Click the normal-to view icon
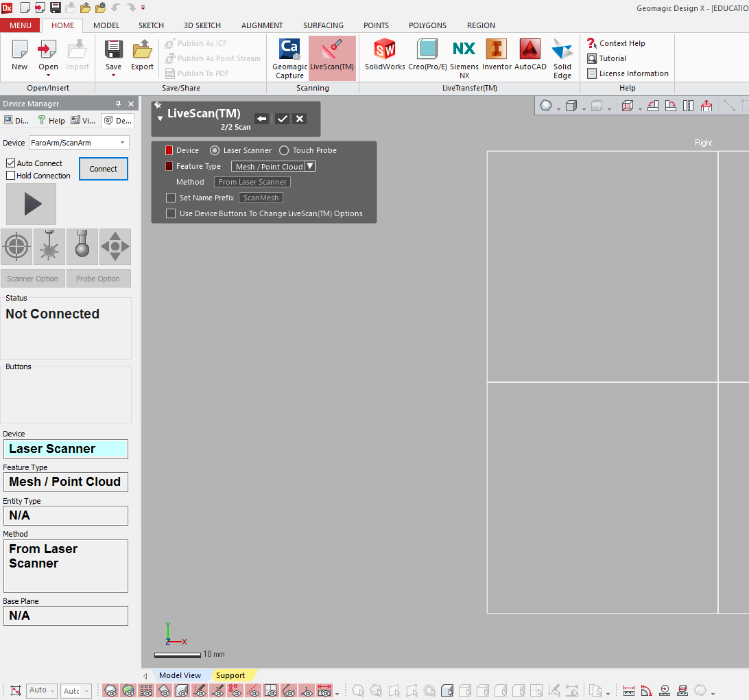This screenshot has width=749, height=700. (x=706, y=106)
